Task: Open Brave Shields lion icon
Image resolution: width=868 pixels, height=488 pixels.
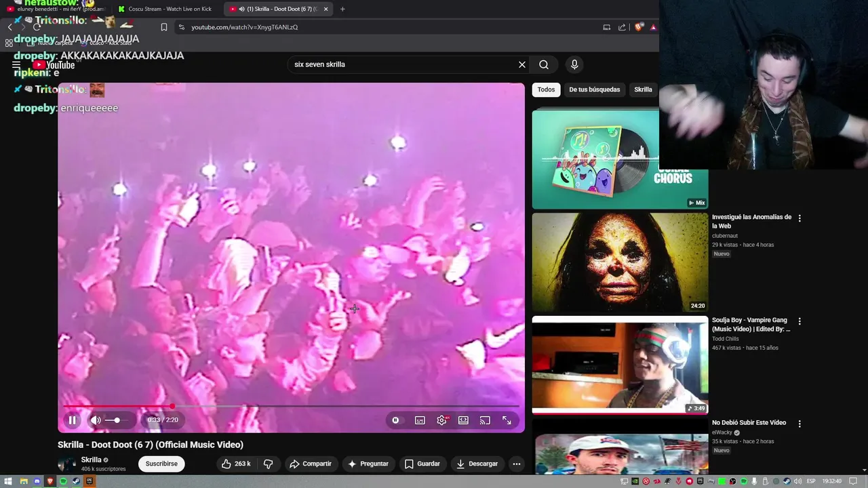Action: click(638, 27)
